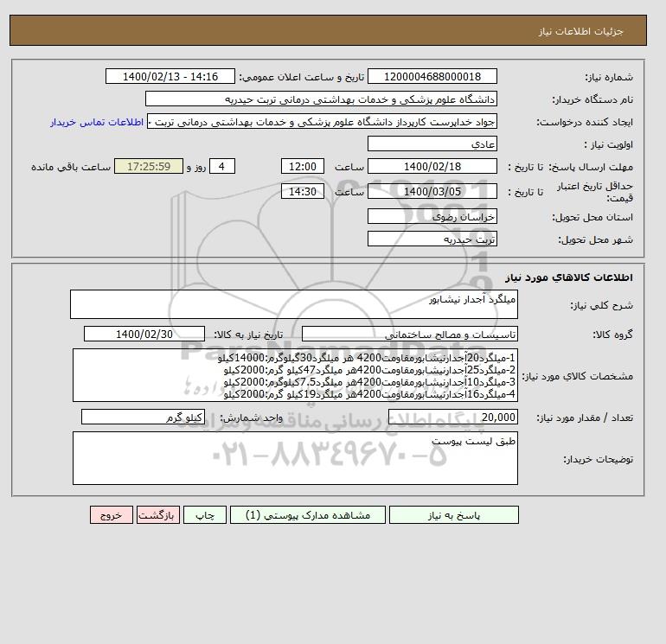The height and width of the screenshot is (644, 666).
Task: Click the چاپ print button
Action: click(205, 515)
